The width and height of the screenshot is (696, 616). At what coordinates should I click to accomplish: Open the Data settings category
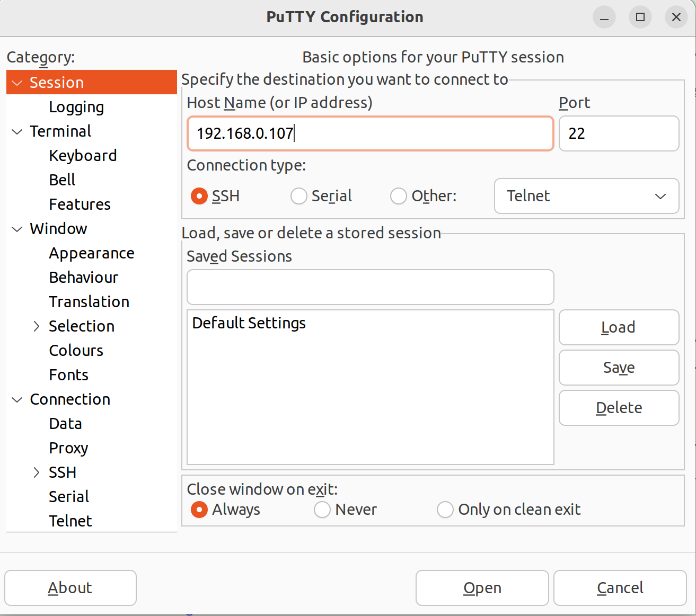click(x=65, y=424)
